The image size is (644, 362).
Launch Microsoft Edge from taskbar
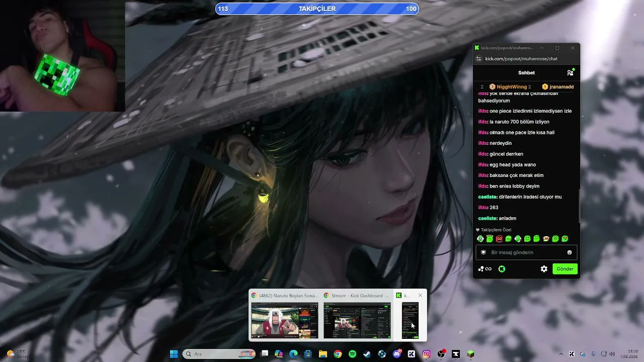294,354
